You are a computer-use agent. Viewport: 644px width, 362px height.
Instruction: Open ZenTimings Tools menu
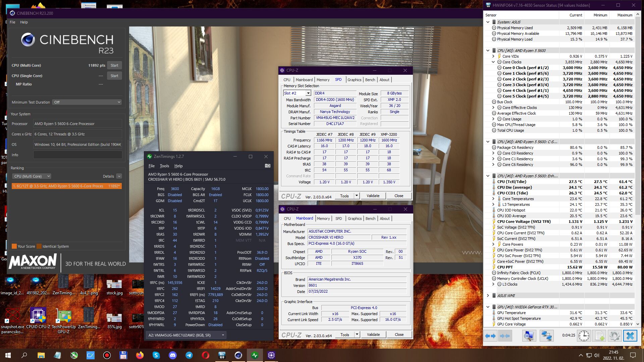[x=164, y=166]
